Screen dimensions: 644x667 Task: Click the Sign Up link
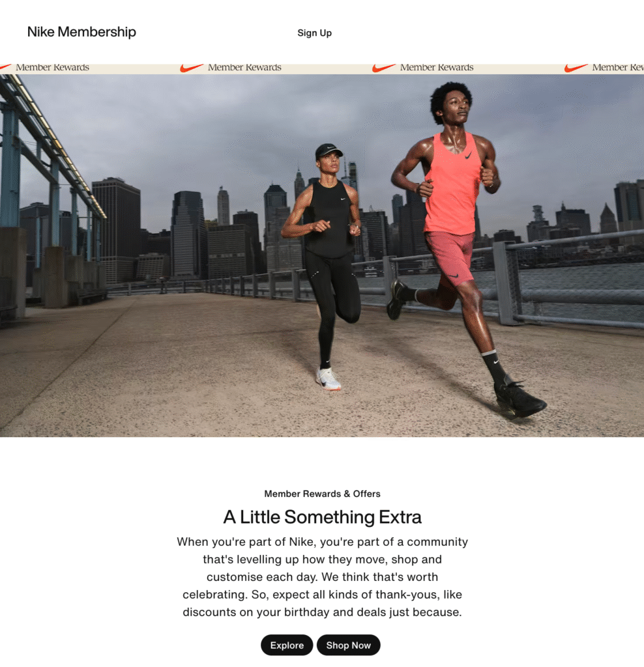314,33
